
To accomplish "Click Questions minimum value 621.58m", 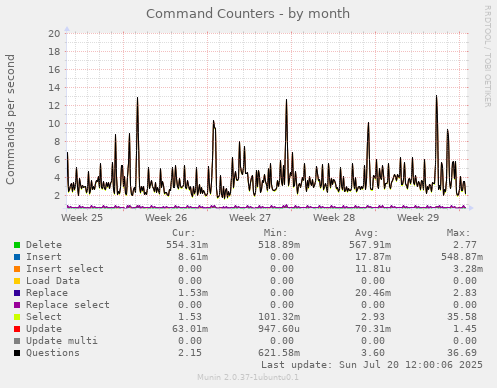I will 279,353.
